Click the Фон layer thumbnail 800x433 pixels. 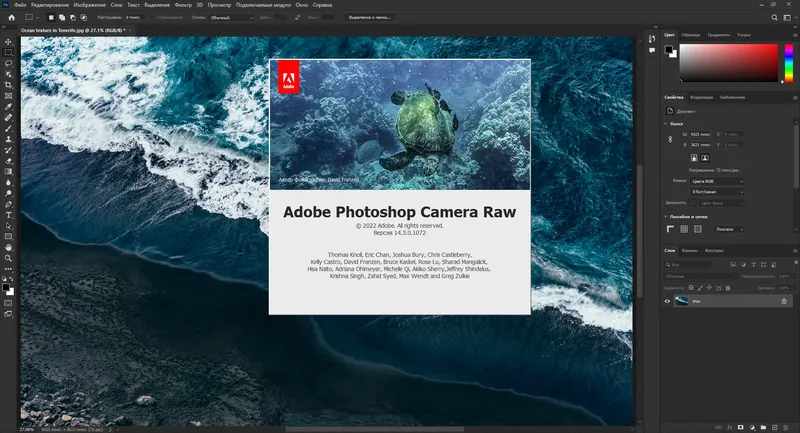tap(682, 301)
